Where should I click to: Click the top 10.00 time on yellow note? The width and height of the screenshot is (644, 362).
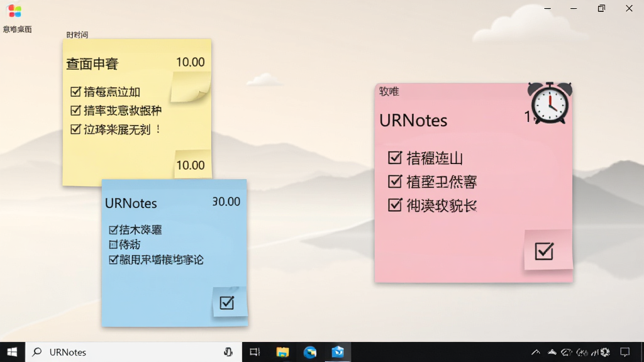pyautogui.click(x=190, y=62)
